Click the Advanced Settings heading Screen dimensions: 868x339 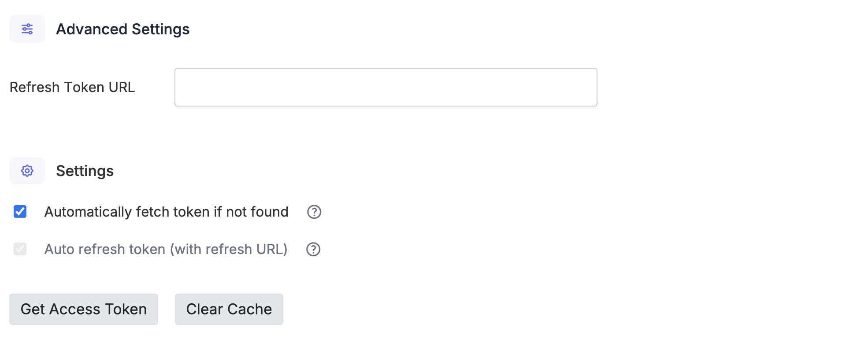pos(122,29)
